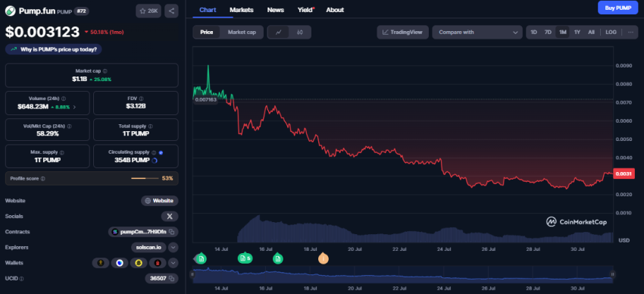Select the 1D time range

[x=533, y=32]
